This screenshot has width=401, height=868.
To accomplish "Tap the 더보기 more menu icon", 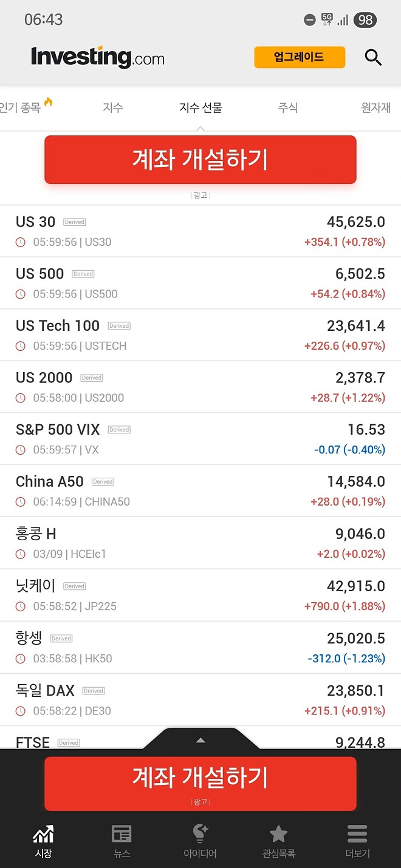I will (x=357, y=841).
